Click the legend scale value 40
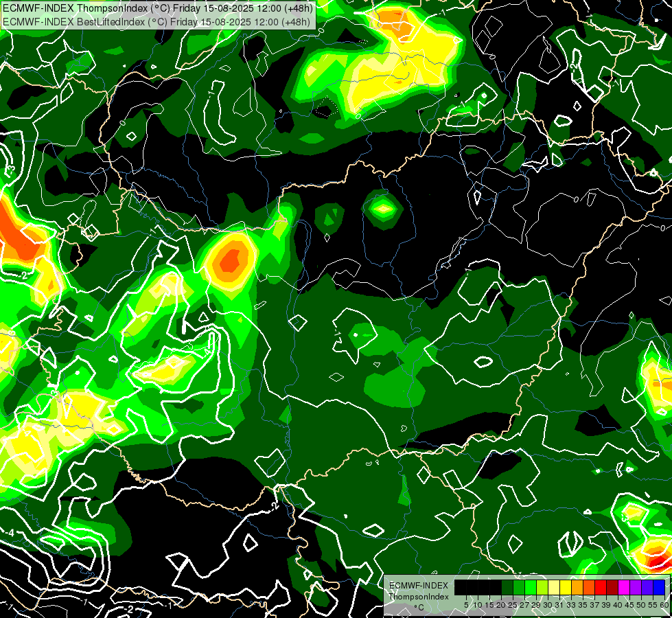 pos(618,605)
